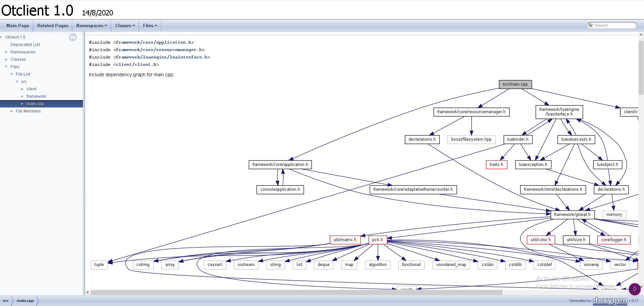
Task: Open the Files dropdown menu
Action: 150,26
